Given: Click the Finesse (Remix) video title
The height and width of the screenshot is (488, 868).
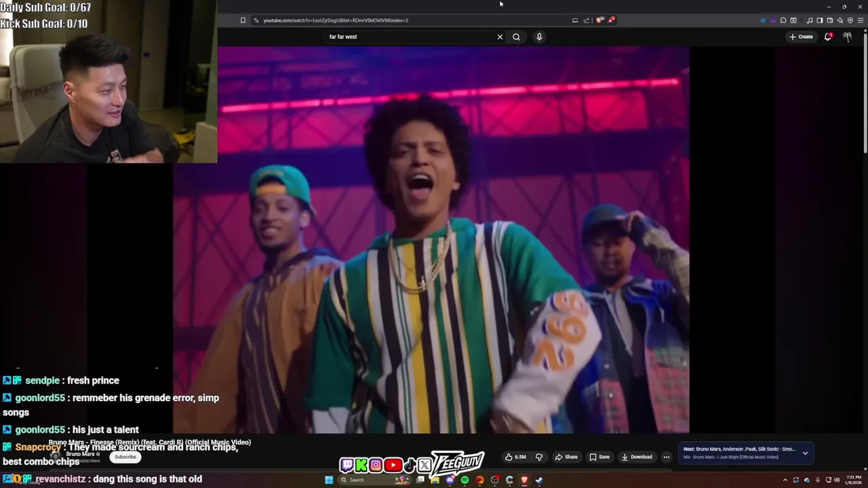Looking at the screenshot, I should [x=150, y=442].
